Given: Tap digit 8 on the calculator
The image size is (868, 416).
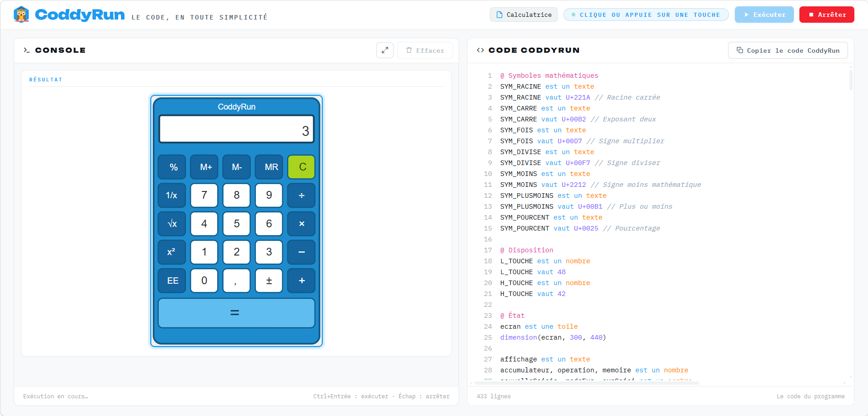Looking at the screenshot, I should 237,195.
